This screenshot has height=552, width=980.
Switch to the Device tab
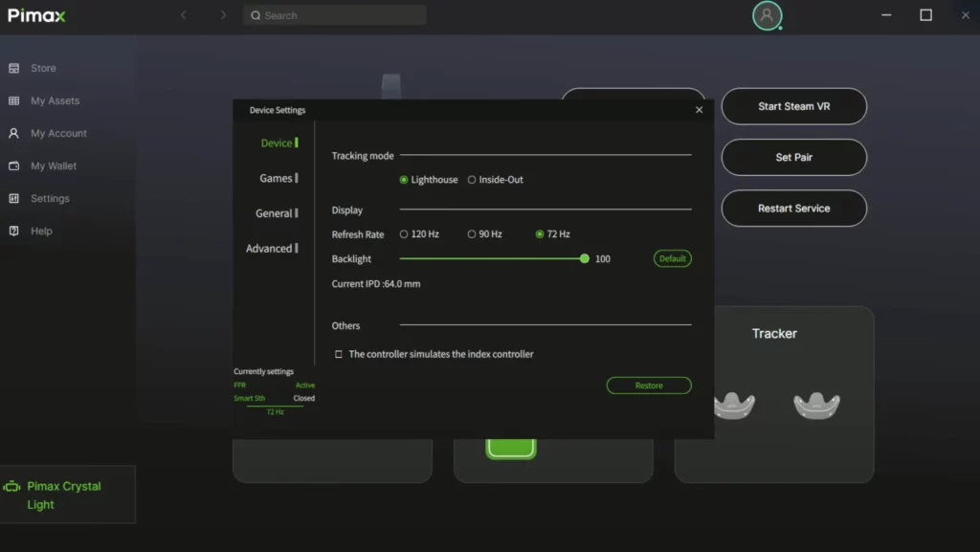pyautogui.click(x=278, y=143)
